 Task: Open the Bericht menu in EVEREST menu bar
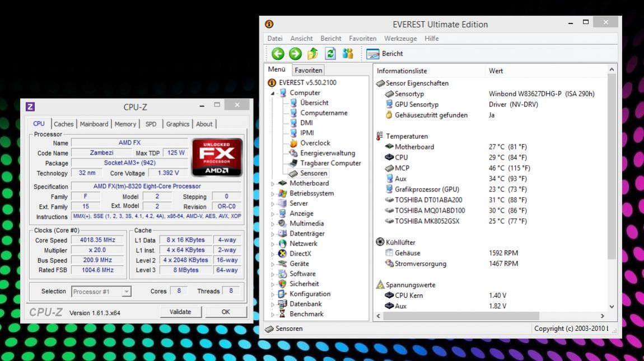pyautogui.click(x=330, y=39)
